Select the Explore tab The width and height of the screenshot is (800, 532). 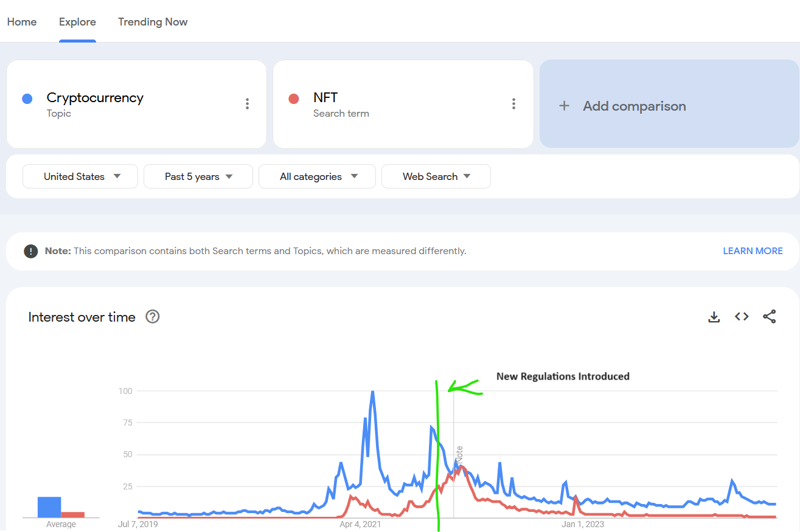click(x=77, y=22)
